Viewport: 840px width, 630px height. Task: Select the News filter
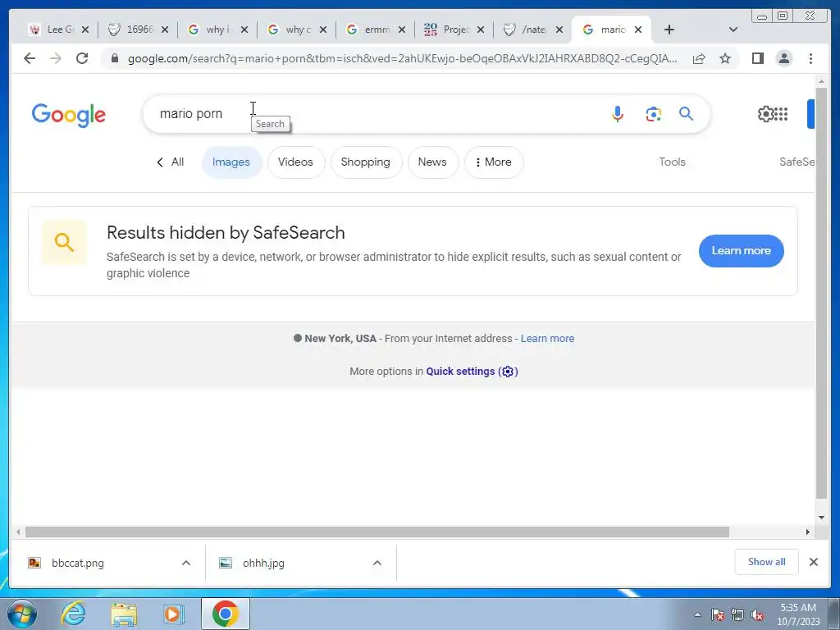click(x=433, y=162)
